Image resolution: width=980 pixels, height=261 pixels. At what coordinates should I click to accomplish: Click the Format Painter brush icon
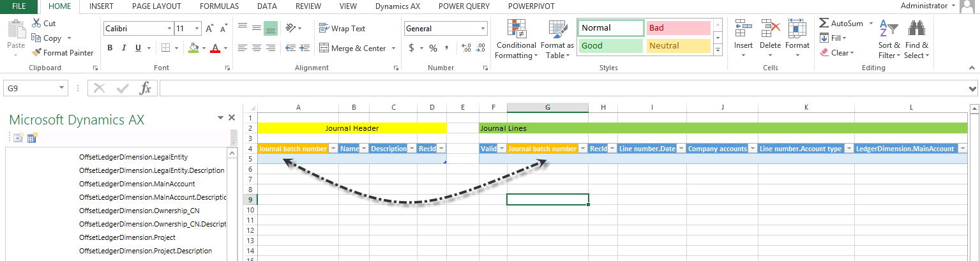(37, 53)
